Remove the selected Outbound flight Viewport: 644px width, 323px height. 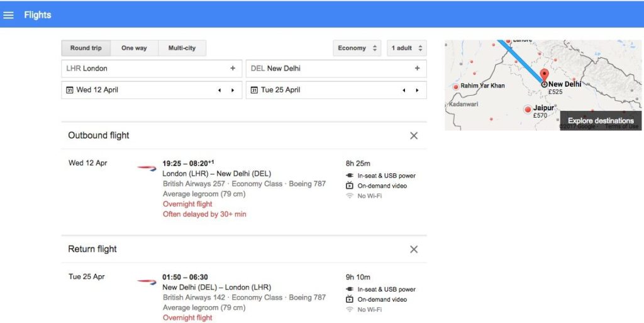point(414,135)
